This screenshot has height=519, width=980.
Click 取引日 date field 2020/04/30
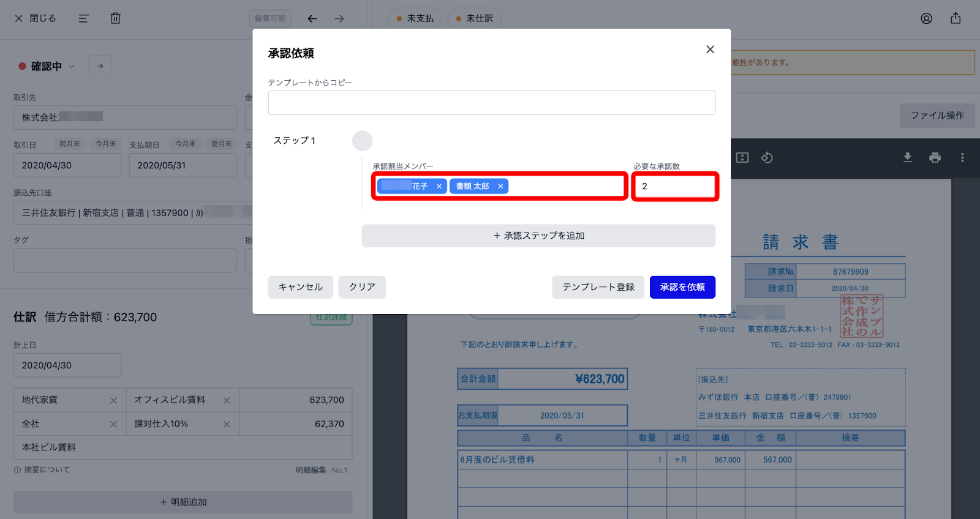coord(67,165)
